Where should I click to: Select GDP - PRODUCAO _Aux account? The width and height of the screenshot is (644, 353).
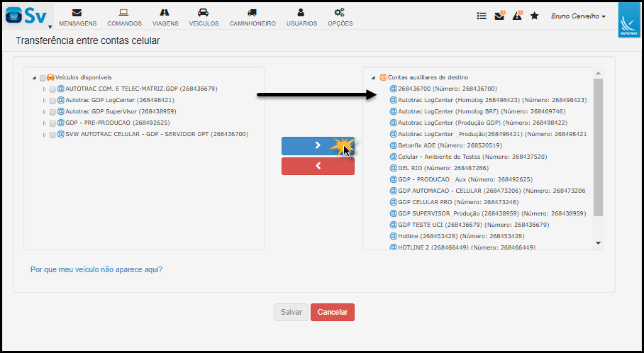tap(461, 179)
